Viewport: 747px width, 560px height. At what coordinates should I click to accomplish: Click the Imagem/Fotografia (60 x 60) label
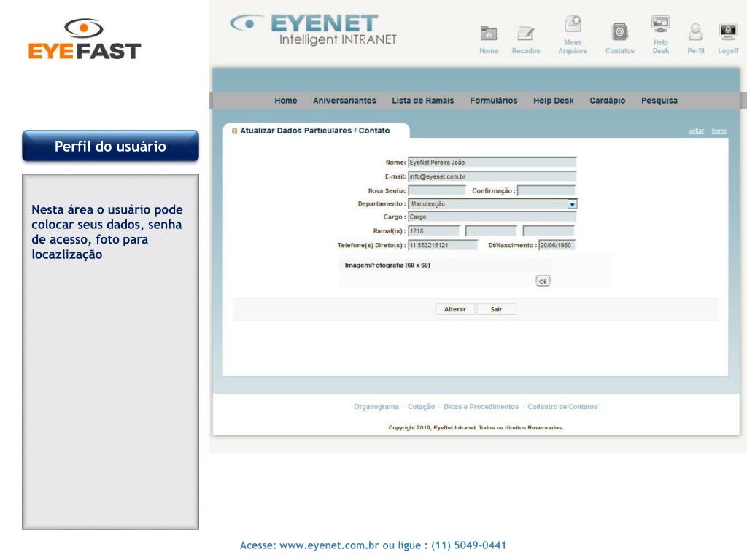coord(387,265)
